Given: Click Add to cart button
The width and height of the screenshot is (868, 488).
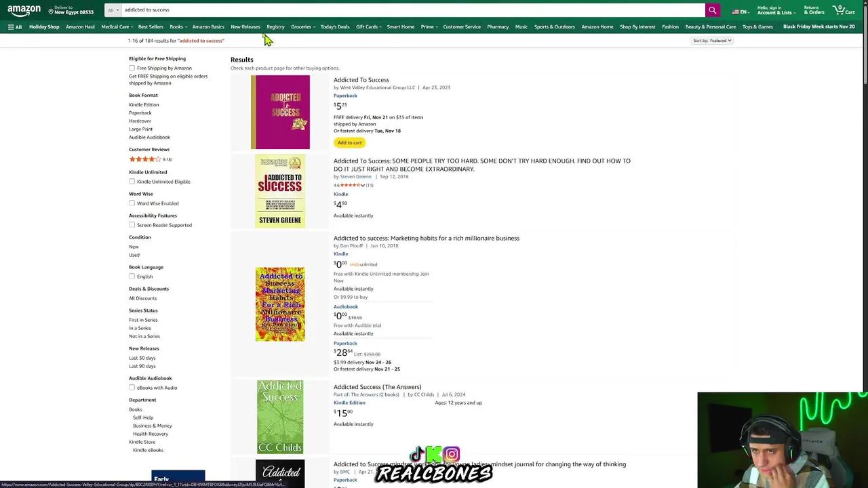Looking at the screenshot, I should (350, 143).
